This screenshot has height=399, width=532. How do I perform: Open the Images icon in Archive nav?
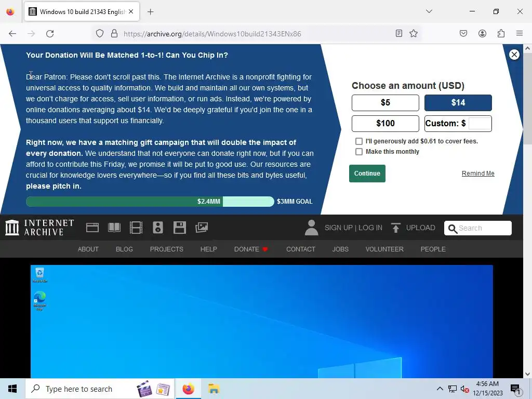click(x=202, y=228)
